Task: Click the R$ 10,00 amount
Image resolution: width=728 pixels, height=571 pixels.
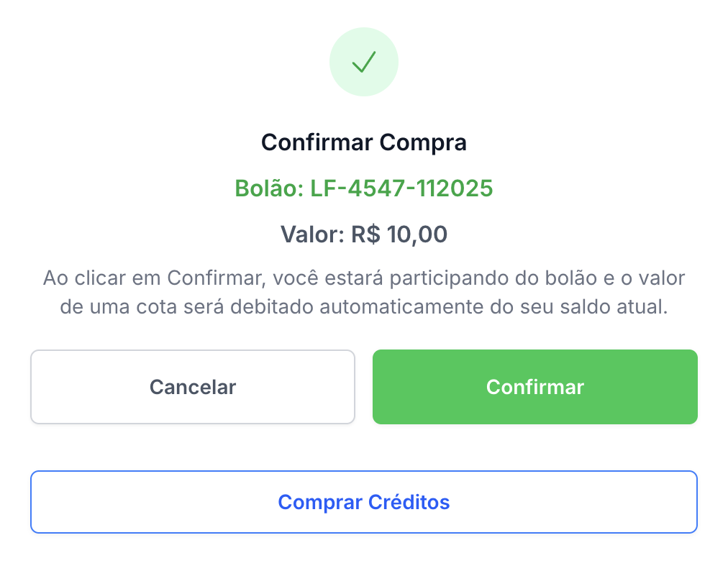Action: tap(398, 234)
